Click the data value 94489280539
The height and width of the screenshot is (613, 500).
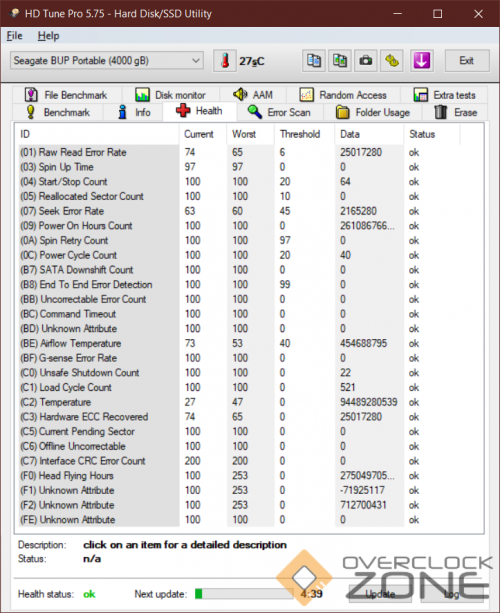click(x=369, y=402)
